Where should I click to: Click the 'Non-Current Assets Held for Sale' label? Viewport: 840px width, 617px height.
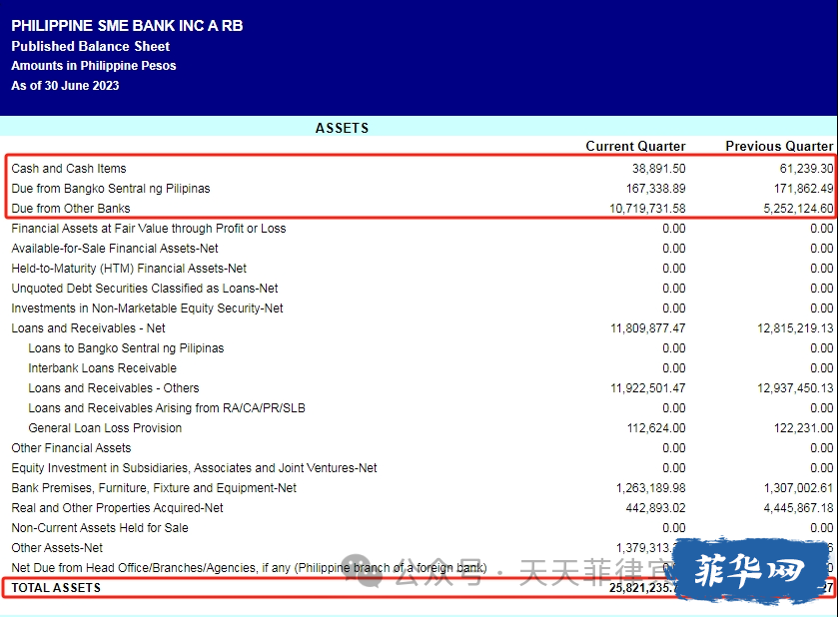[100, 528]
